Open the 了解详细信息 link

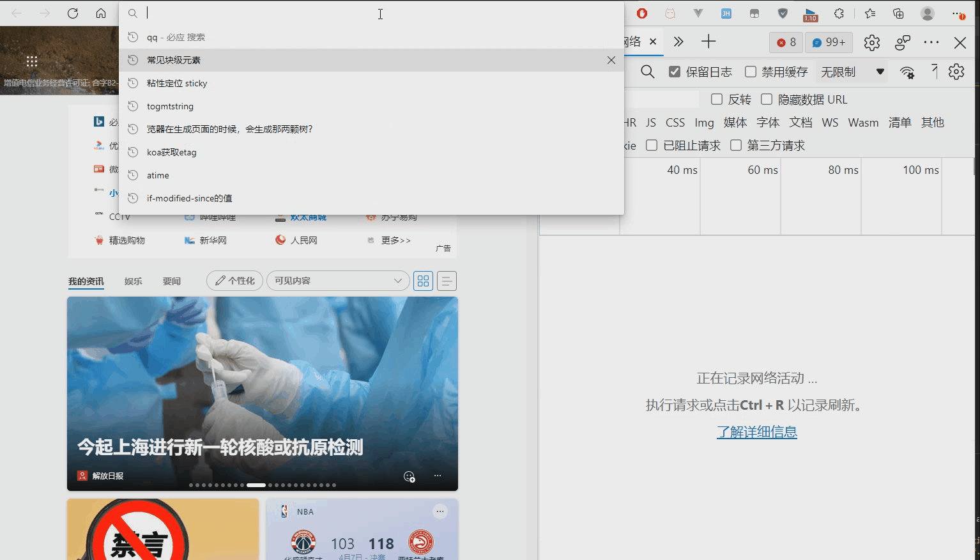[x=757, y=432]
